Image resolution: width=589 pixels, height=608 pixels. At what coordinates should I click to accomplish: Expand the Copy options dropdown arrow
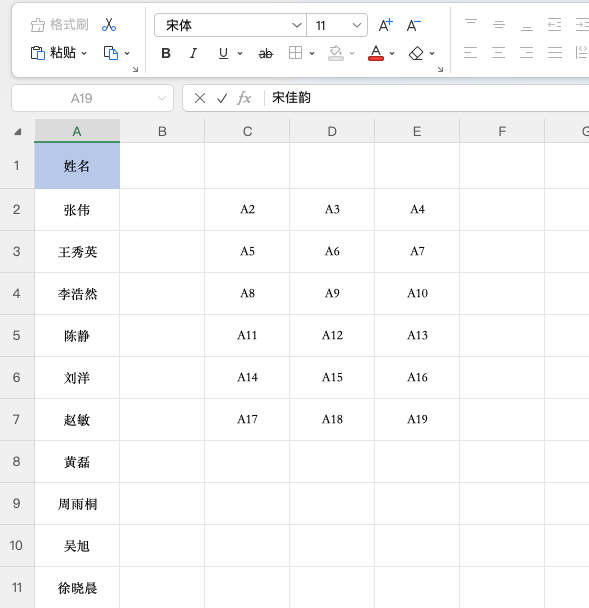[x=127, y=53]
